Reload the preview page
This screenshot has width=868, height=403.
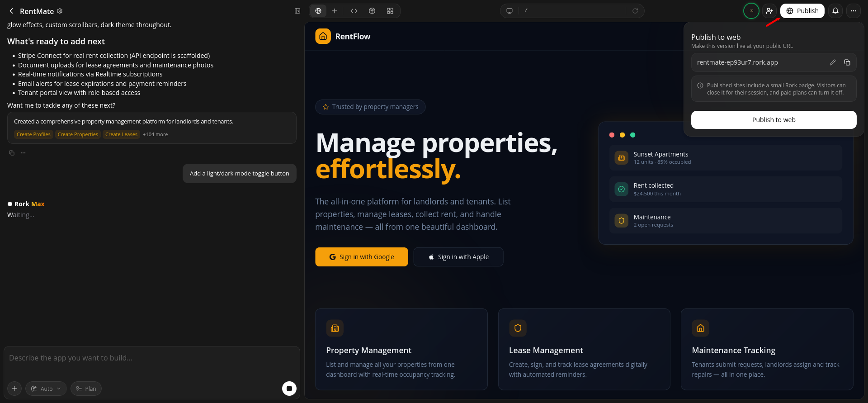click(635, 11)
